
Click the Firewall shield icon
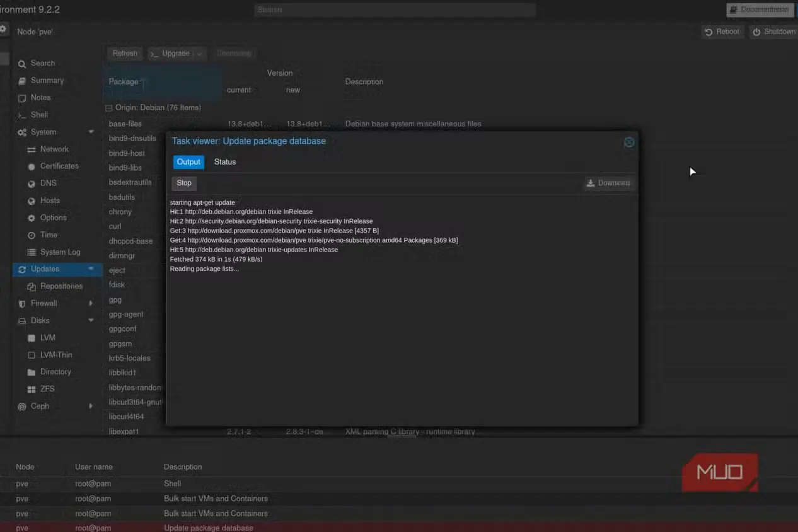pos(22,304)
